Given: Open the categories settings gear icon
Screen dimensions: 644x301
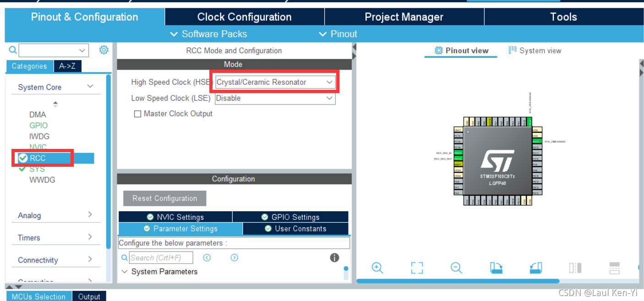Looking at the screenshot, I should click(x=104, y=50).
